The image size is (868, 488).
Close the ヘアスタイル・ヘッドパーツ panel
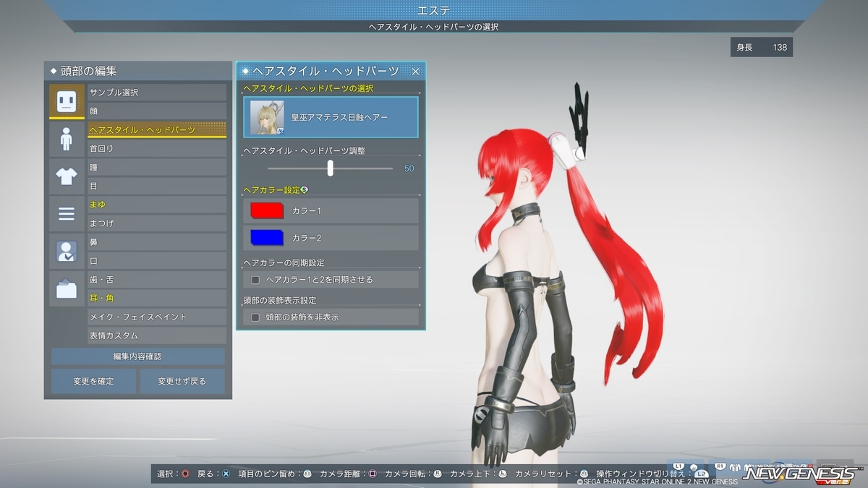[415, 71]
